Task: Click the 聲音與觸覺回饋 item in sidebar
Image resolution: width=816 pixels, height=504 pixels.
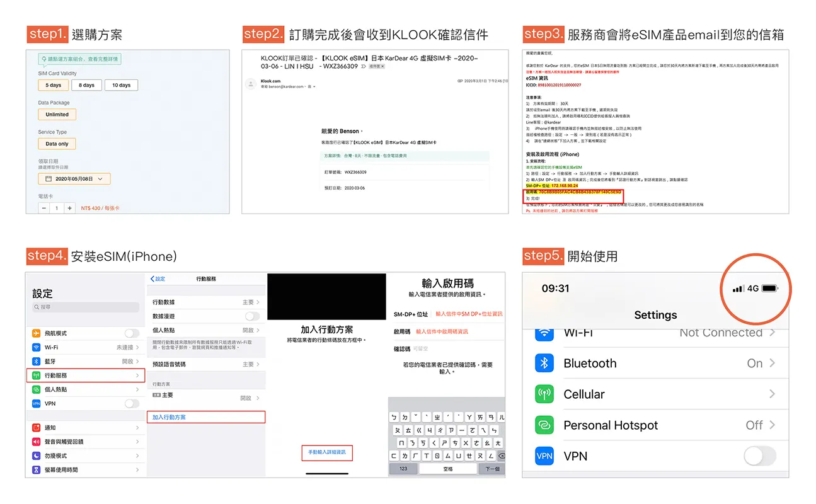Action: click(x=86, y=442)
